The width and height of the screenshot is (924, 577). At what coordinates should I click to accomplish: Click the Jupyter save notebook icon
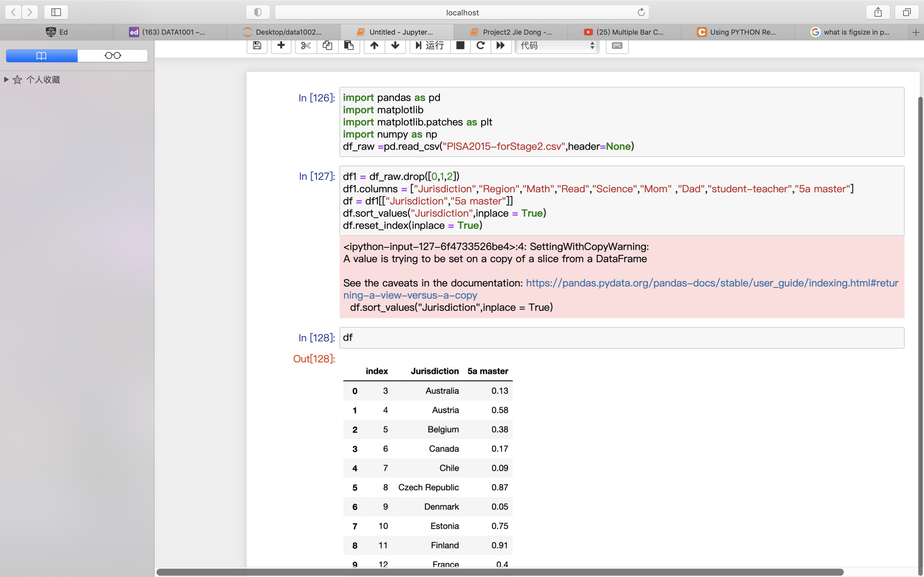pos(257,46)
